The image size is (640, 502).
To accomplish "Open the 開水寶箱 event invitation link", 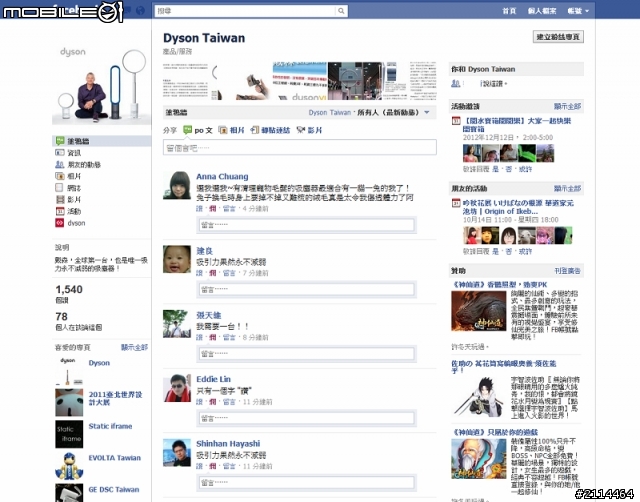I will pyautogui.click(x=517, y=125).
